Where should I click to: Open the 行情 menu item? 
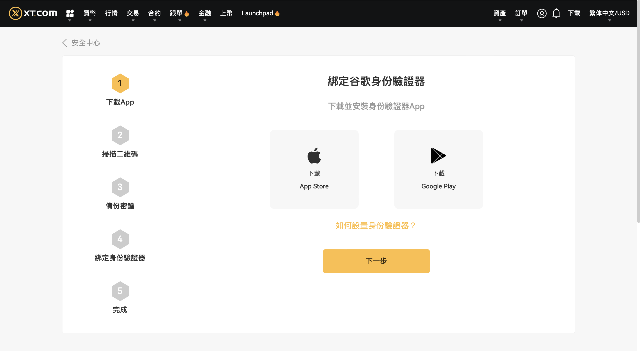click(111, 13)
